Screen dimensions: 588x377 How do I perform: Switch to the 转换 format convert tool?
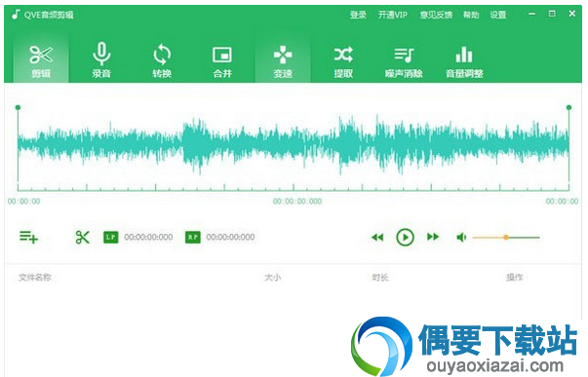pos(162,60)
